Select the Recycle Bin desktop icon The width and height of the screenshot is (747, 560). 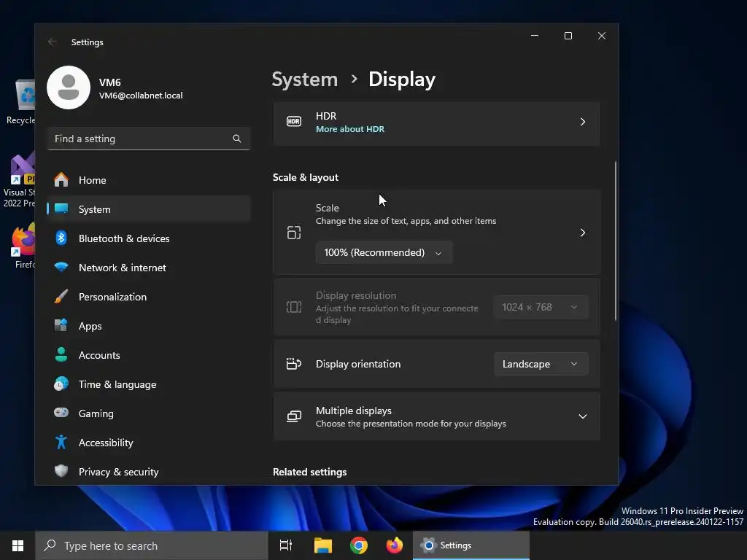point(21,102)
